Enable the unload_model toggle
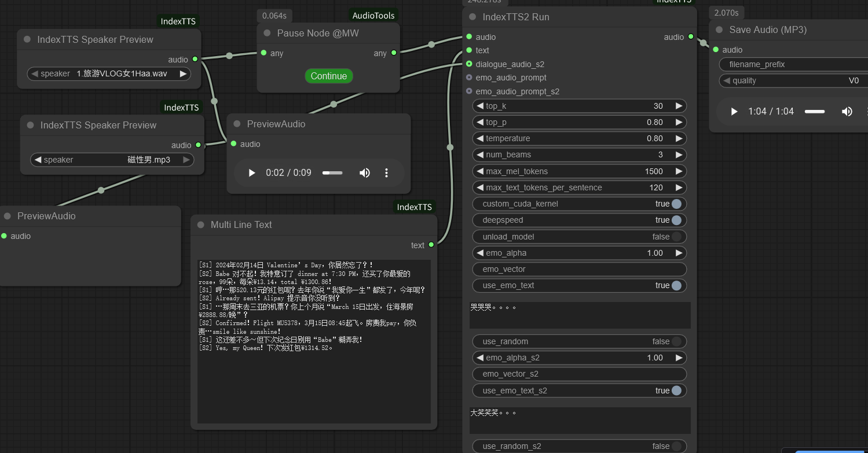 (x=676, y=237)
